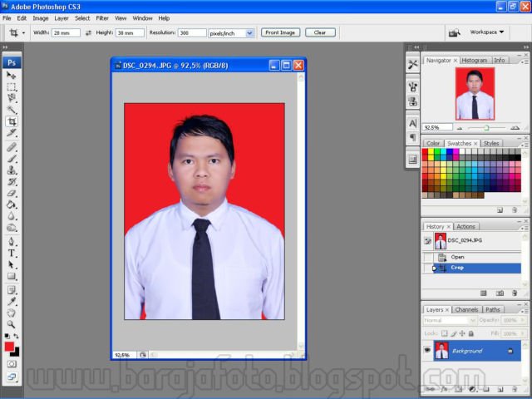Select the Dodge tool
This screenshot has width=532, height=399.
coord(11,228)
